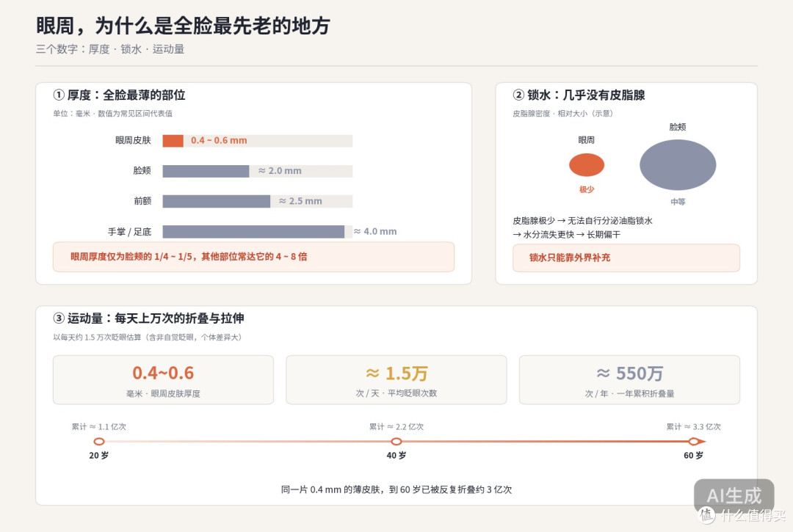Click the '脸颊' bar chart label
This screenshot has width=793, height=532.
click(x=142, y=171)
